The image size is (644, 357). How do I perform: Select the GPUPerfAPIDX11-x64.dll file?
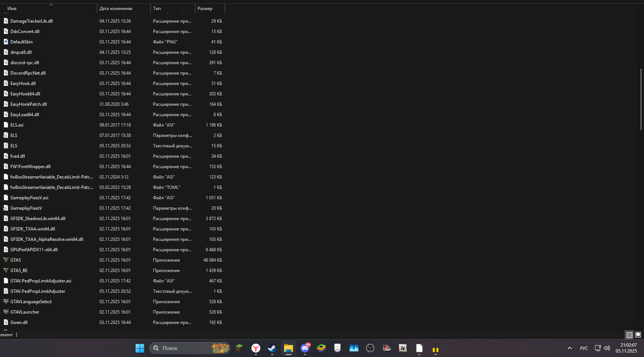coord(34,250)
